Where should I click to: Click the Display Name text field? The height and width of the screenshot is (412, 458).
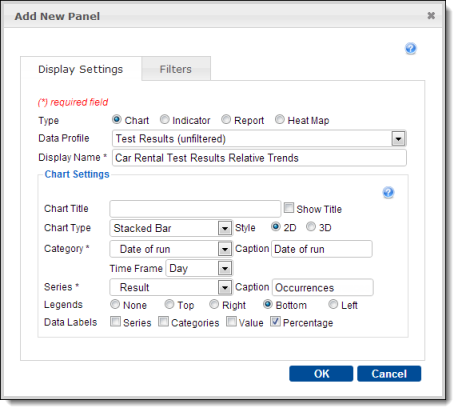tap(259, 158)
